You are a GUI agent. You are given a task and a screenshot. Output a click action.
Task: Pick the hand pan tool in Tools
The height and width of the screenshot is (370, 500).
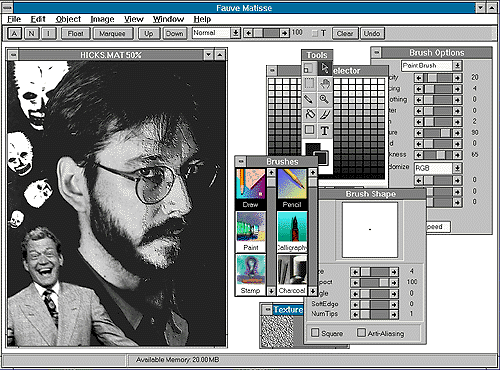point(325,83)
